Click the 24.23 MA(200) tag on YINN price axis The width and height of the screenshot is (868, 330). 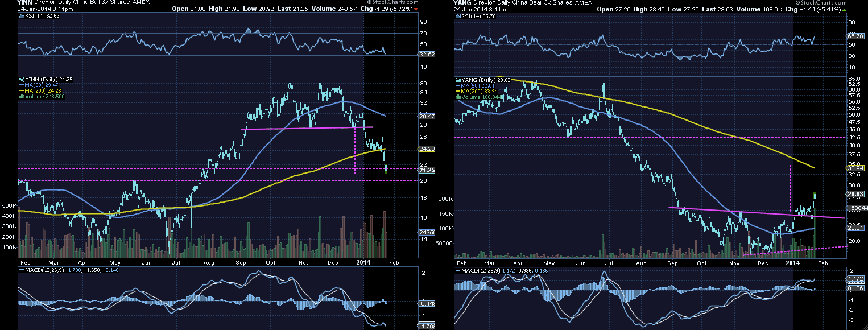coord(427,149)
